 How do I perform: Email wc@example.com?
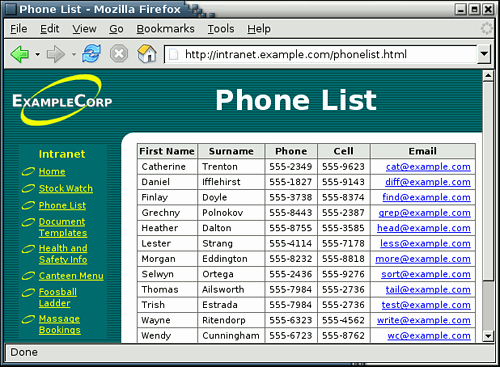(x=429, y=336)
